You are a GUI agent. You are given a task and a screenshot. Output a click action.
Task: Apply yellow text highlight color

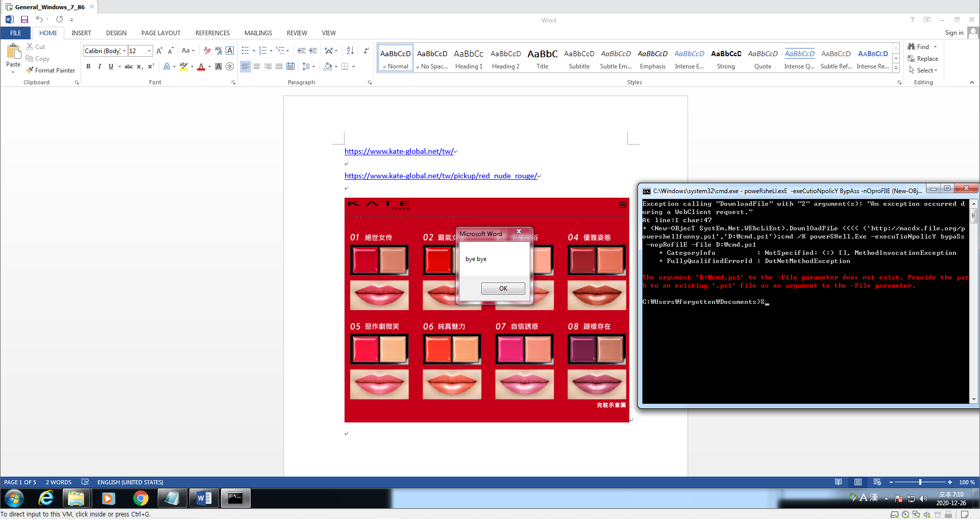(184, 66)
